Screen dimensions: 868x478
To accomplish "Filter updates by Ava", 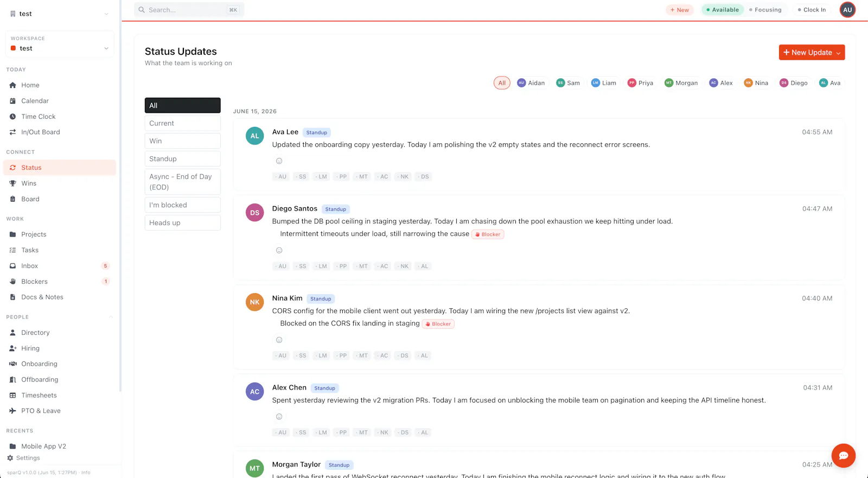I will (830, 83).
